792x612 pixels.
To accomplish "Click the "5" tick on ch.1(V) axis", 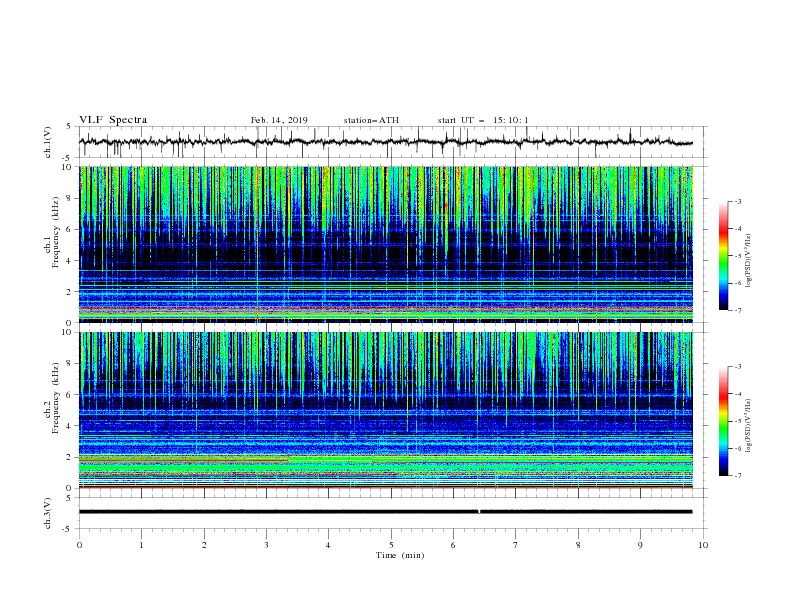I will point(70,127).
